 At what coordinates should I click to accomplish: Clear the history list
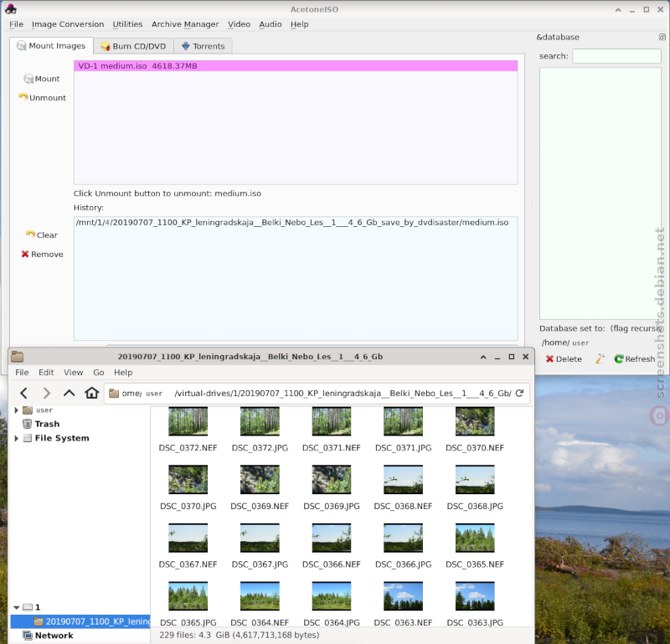coord(41,235)
